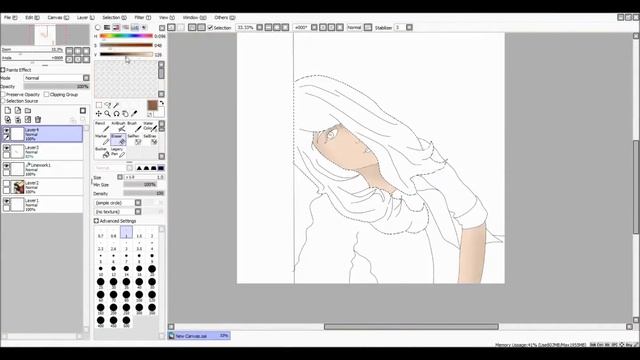640x360 pixels.
Task: Open the Selection menu
Action: coord(114,18)
